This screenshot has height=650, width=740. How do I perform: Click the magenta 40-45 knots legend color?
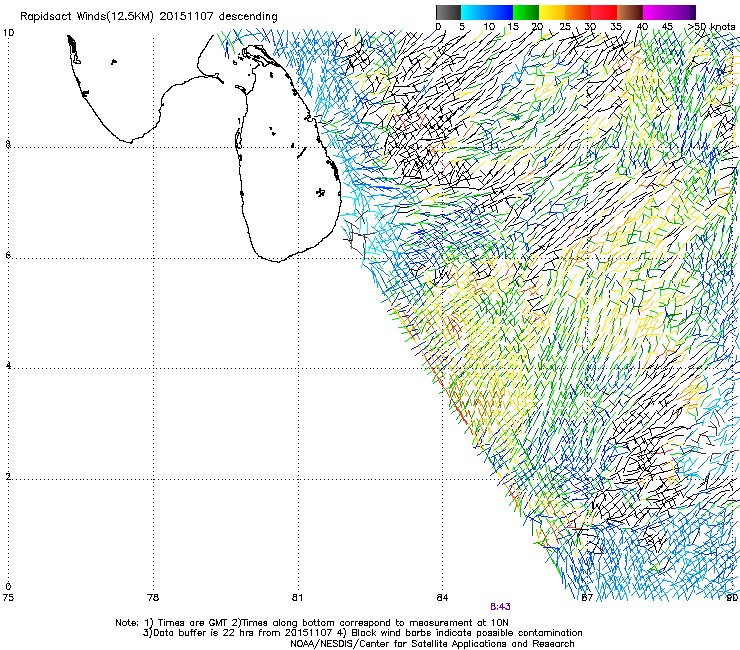(656, 12)
